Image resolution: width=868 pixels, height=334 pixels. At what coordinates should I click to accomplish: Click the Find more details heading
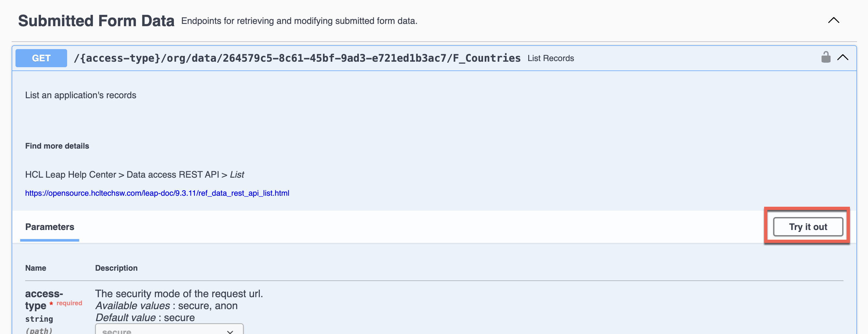[x=57, y=146]
